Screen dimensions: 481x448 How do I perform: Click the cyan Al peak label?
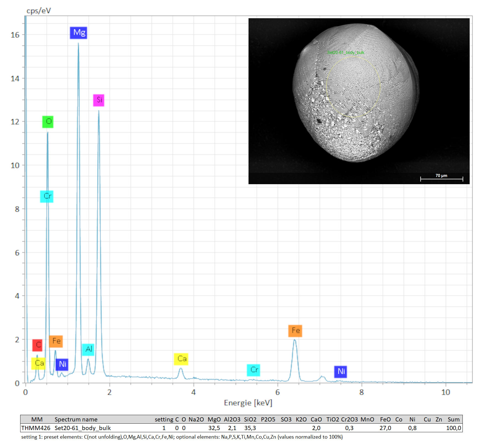click(x=88, y=350)
